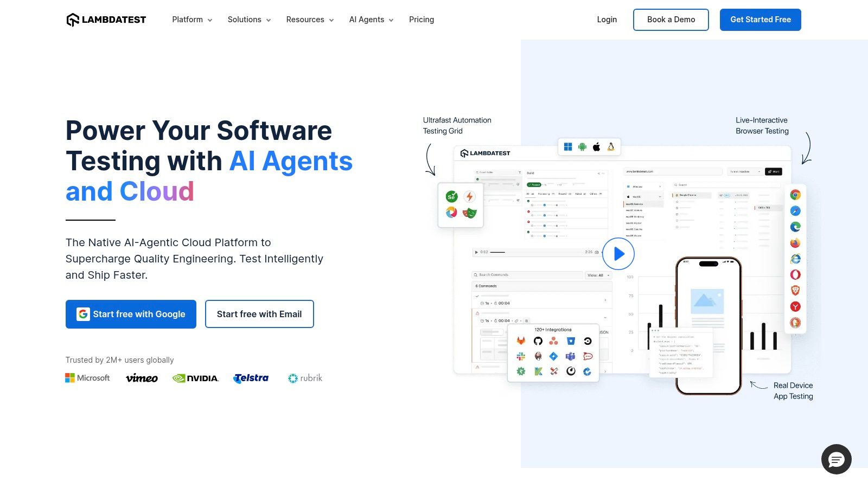Choose Start free with Email
Viewport: 868px width, 488px height.
click(x=259, y=314)
